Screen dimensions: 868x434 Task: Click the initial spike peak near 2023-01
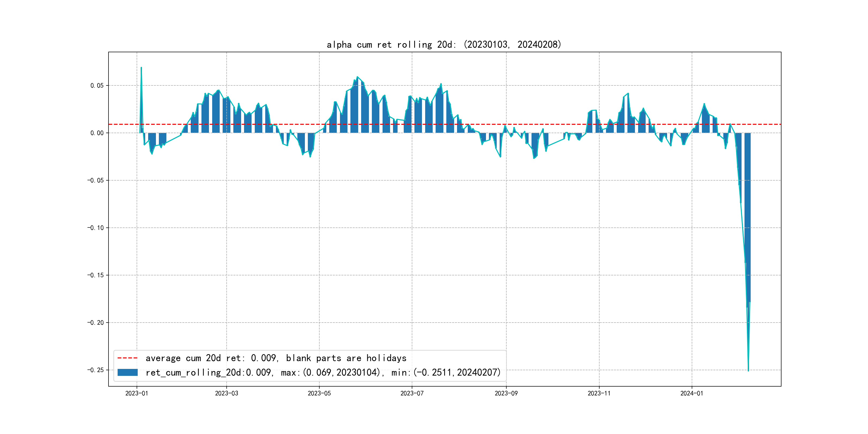pos(141,68)
